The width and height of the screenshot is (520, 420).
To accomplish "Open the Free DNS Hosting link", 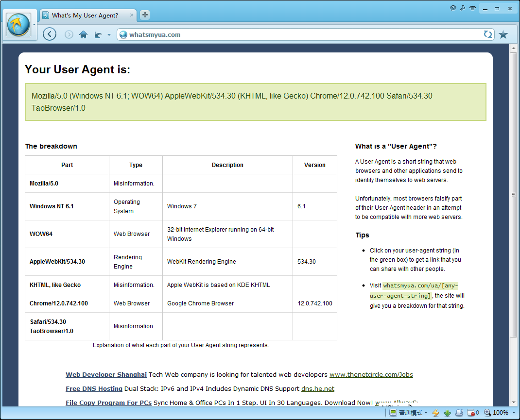I will 94,388.
